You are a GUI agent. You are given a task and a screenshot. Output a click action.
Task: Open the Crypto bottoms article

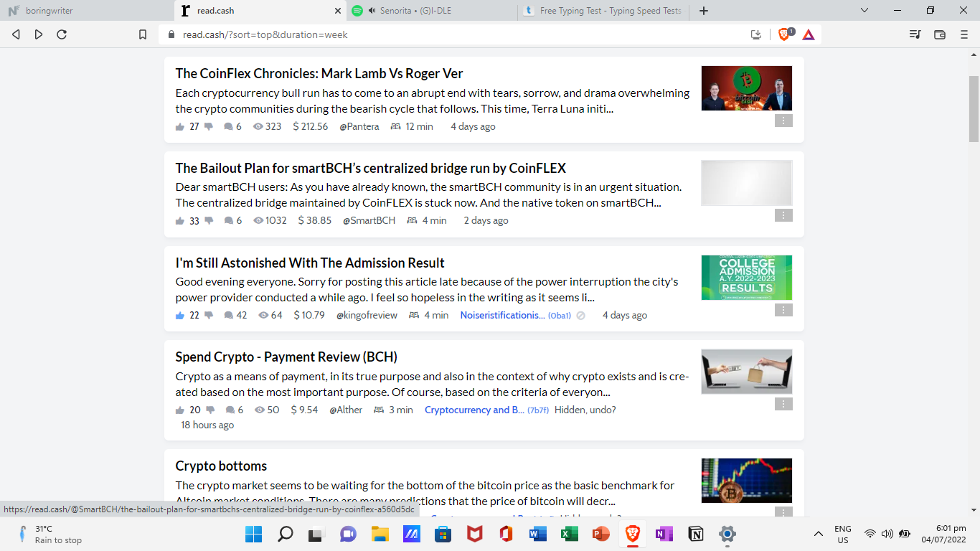(x=221, y=466)
